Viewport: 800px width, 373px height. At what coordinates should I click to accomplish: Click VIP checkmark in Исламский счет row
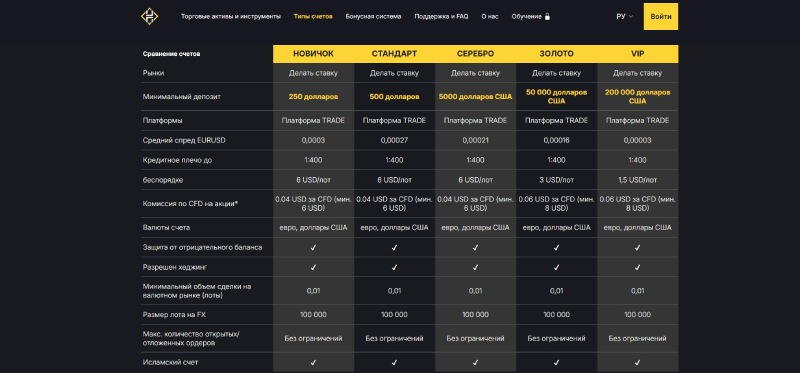point(638,363)
